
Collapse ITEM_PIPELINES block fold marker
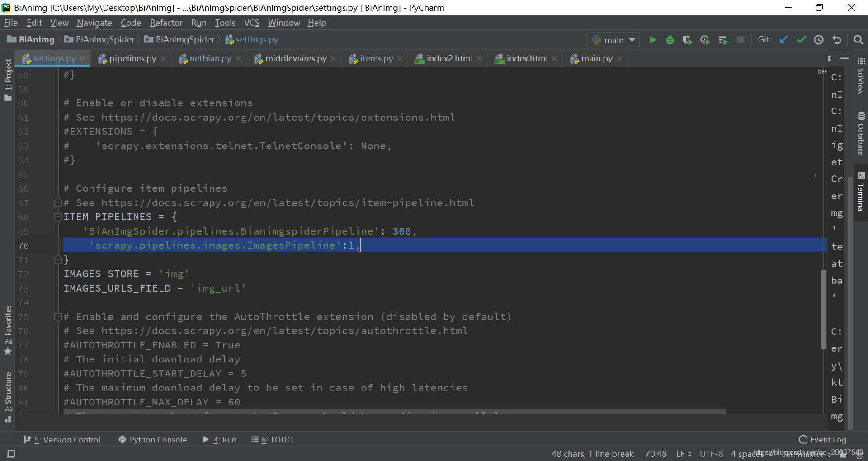[58, 217]
